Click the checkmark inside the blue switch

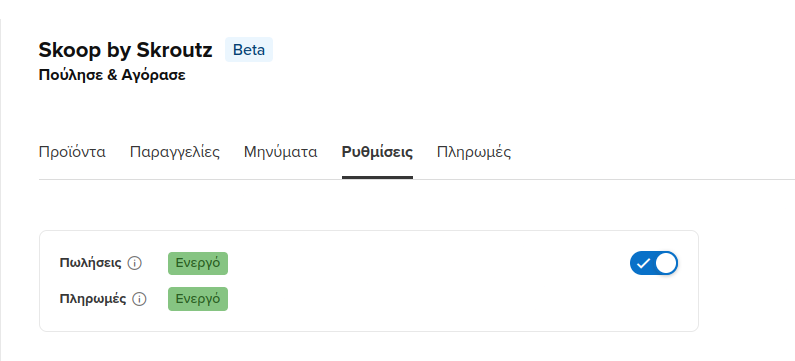[643, 264]
